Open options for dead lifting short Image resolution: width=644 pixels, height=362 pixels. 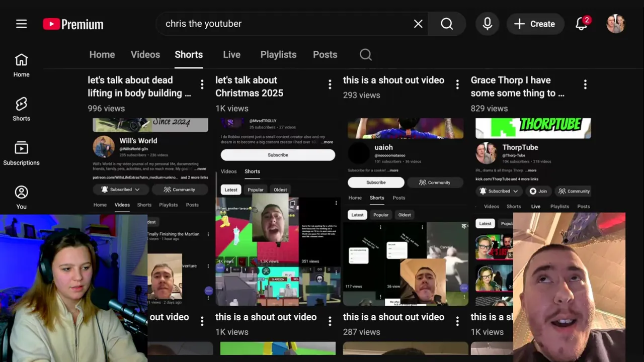[202, 84]
